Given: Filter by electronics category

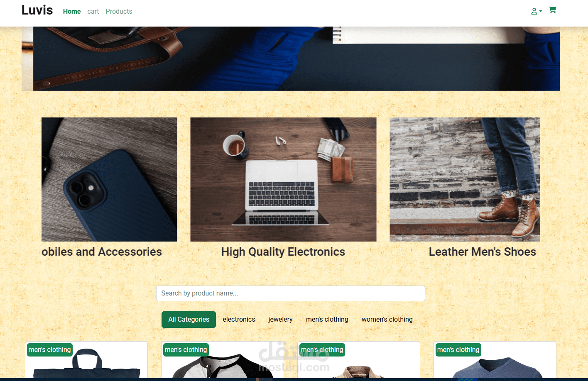Looking at the screenshot, I should (x=239, y=320).
